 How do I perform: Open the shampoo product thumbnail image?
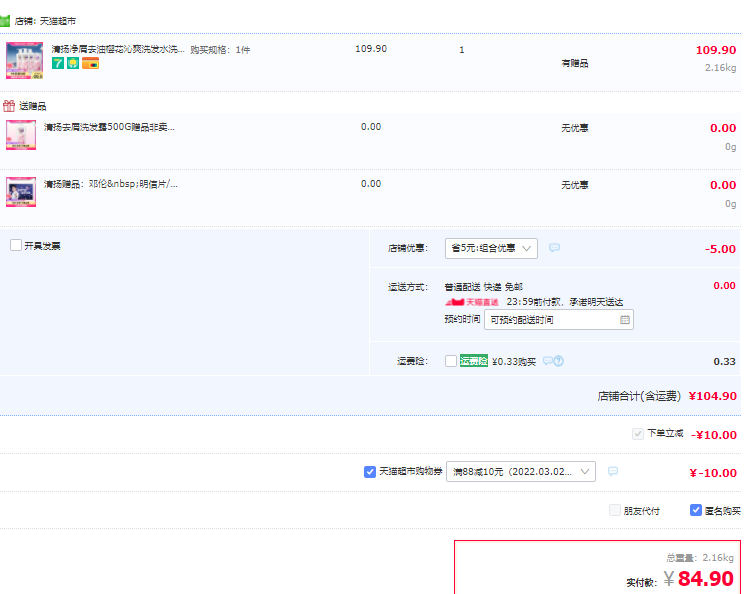tap(24, 60)
